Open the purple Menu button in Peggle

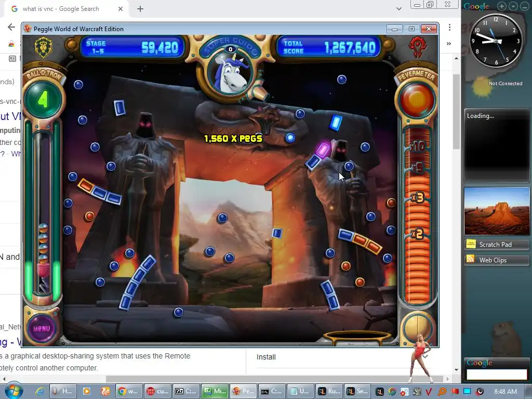(42, 328)
